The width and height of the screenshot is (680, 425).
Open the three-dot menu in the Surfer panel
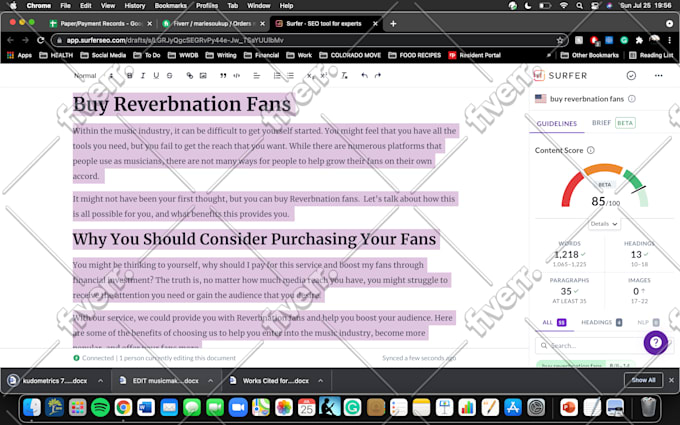[x=658, y=75]
